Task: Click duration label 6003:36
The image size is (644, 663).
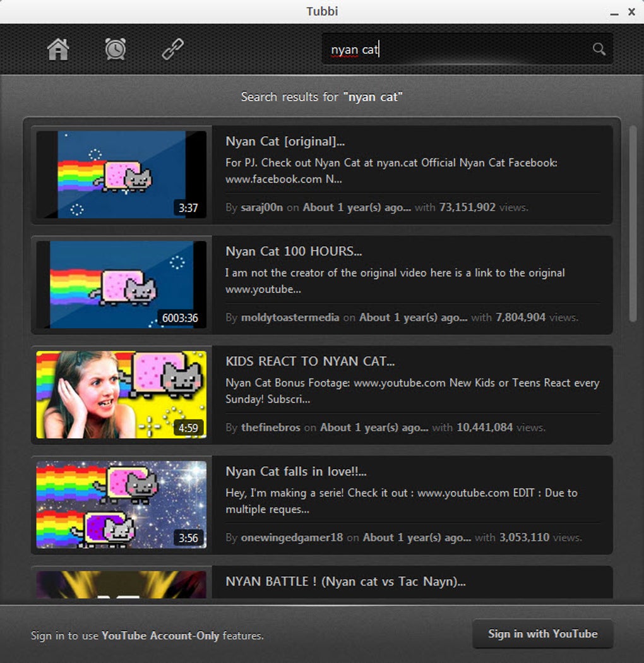Action: click(x=180, y=318)
